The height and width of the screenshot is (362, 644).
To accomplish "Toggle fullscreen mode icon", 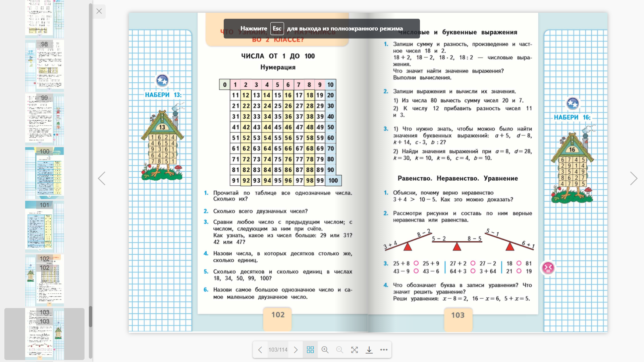I will tap(354, 350).
